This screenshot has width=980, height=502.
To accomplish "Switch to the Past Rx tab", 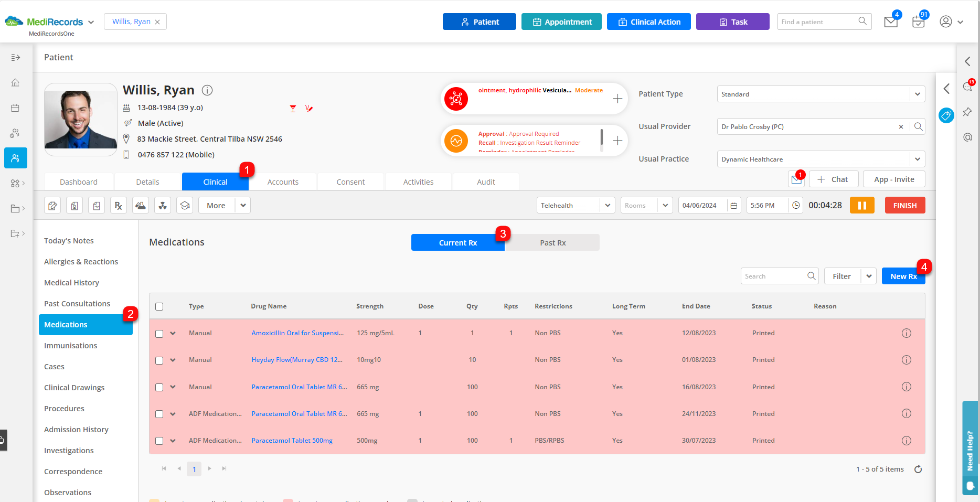I will click(552, 243).
